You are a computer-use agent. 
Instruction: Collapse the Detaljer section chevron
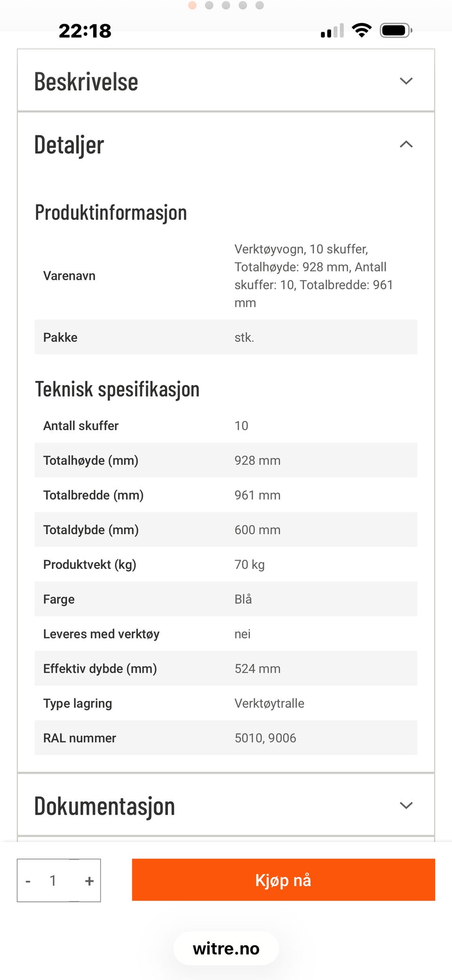coord(406,144)
